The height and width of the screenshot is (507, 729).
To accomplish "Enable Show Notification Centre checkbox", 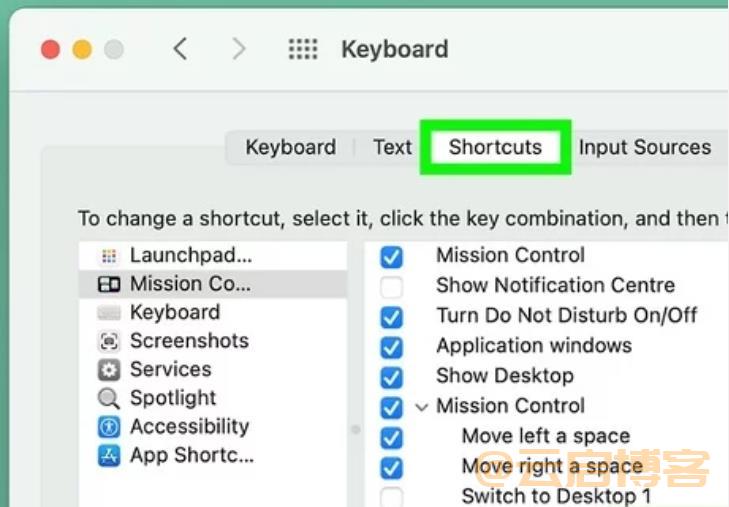I will pyautogui.click(x=391, y=286).
